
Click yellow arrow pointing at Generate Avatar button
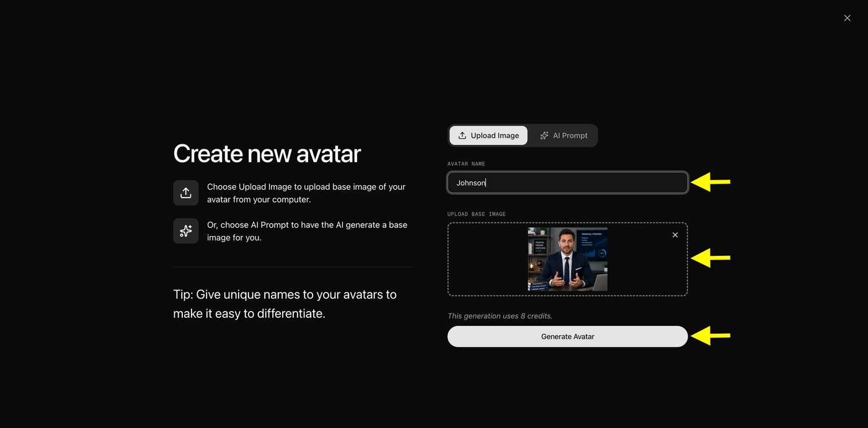point(711,336)
